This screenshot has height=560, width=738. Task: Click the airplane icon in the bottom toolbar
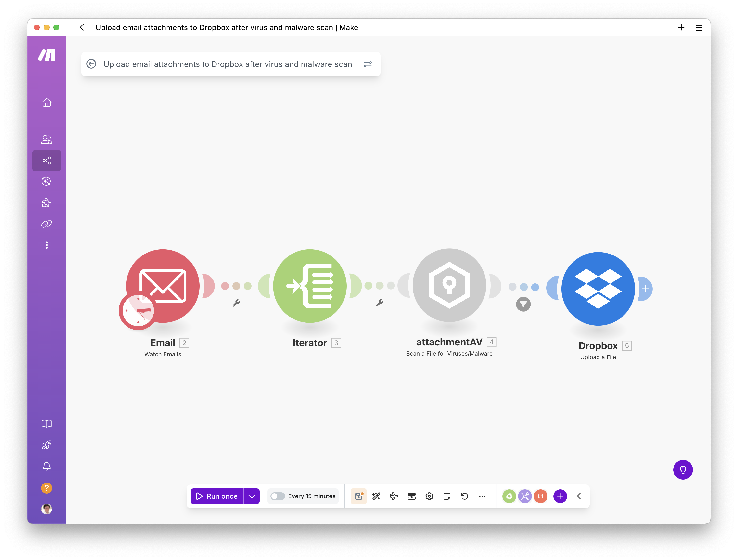pyautogui.click(x=394, y=496)
